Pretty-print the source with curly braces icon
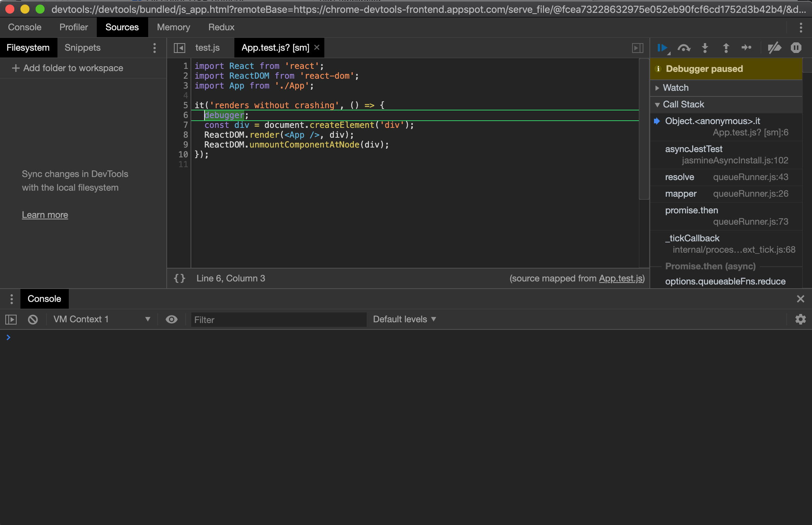This screenshot has height=525, width=812. tap(180, 278)
